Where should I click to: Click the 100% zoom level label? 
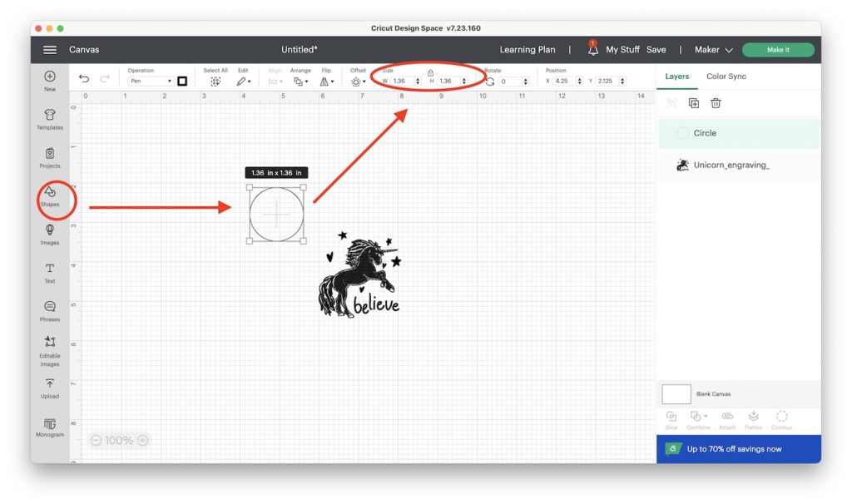pyautogui.click(x=119, y=441)
